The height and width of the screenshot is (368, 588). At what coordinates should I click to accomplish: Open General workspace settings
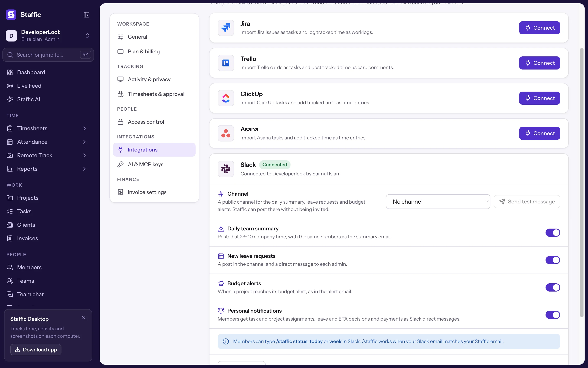pos(154,37)
